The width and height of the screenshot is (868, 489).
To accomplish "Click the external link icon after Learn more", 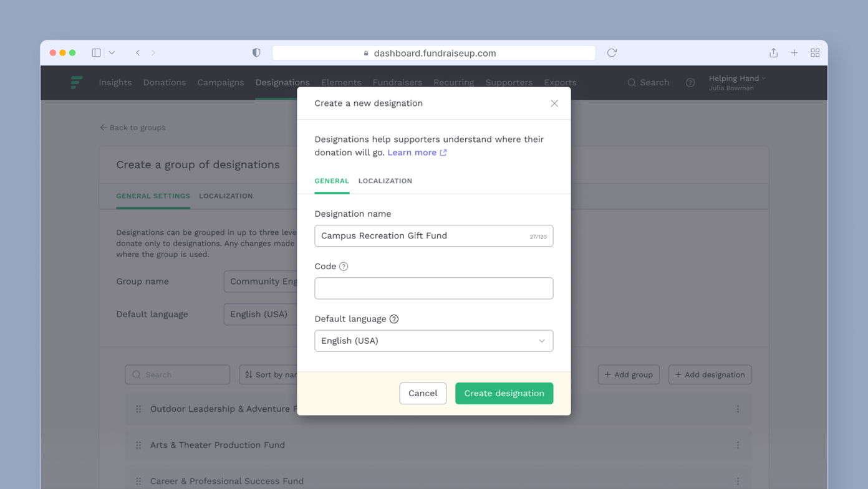I will pyautogui.click(x=443, y=152).
